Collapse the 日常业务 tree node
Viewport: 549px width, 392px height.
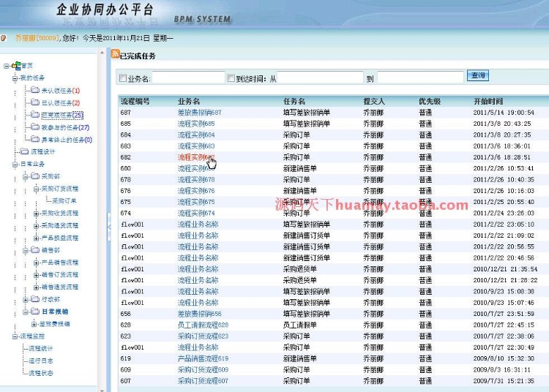tap(15, 164)
